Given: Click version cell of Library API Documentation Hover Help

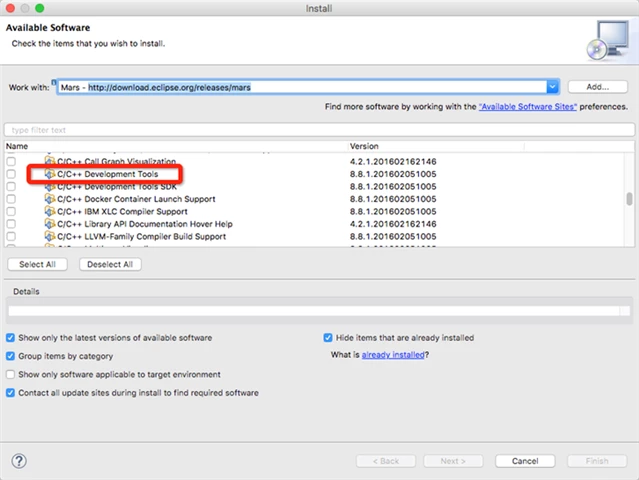Looking at the screenshot, I should pos(393,224).
